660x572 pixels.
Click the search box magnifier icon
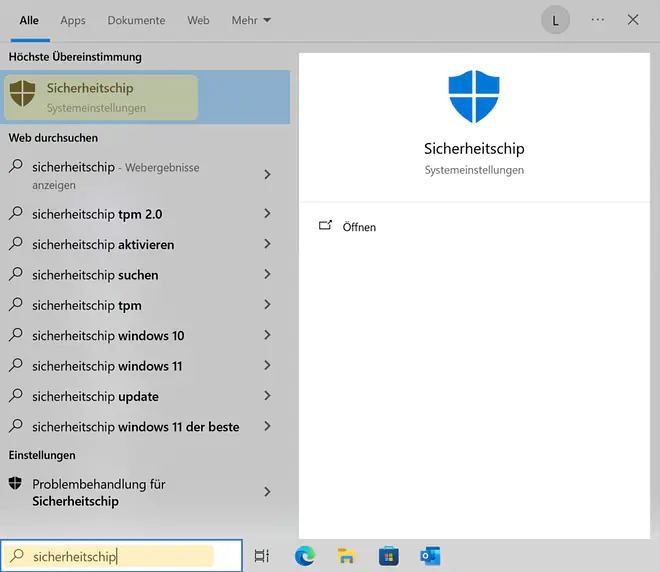click(17, 556)
